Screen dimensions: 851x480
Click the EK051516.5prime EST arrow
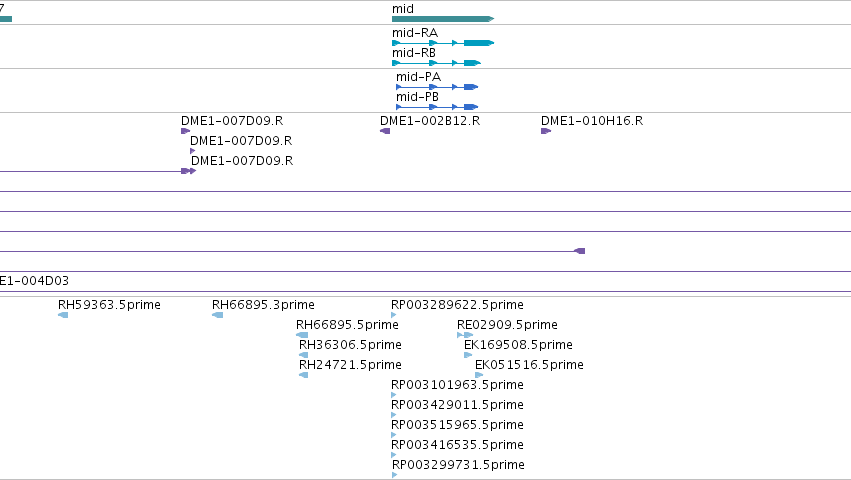coord(479,375)
